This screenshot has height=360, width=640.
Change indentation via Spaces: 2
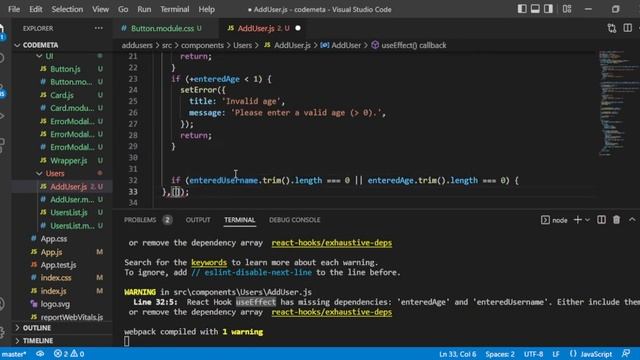[500, 354]
